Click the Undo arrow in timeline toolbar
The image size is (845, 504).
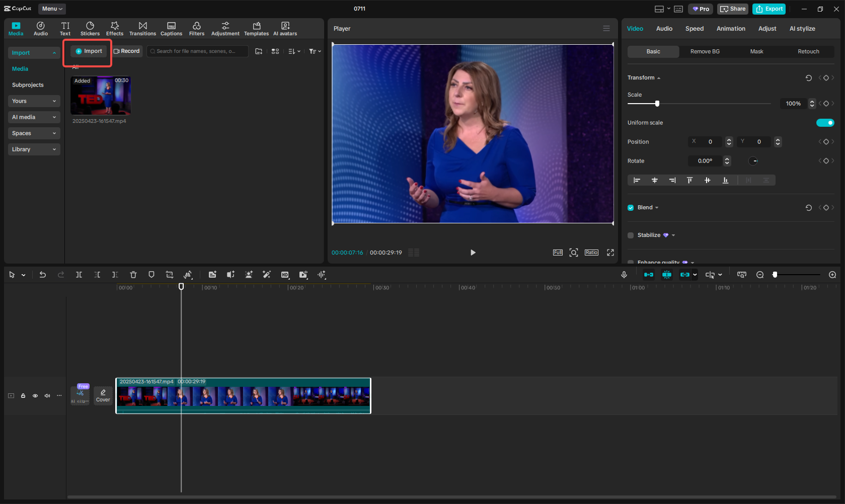click(43, 275)
